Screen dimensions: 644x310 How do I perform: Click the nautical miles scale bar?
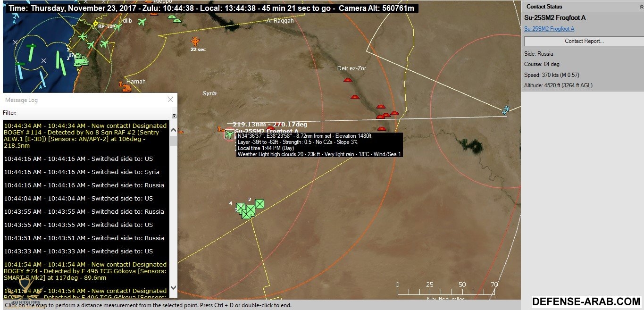447,289
